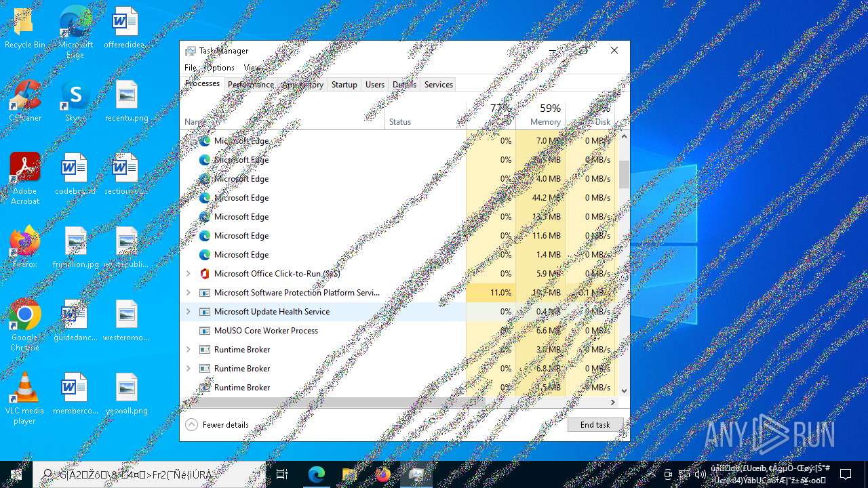Open Microsoft Edge desktop shortcut
Screen dimensions: 868x488
coord(75,33)
